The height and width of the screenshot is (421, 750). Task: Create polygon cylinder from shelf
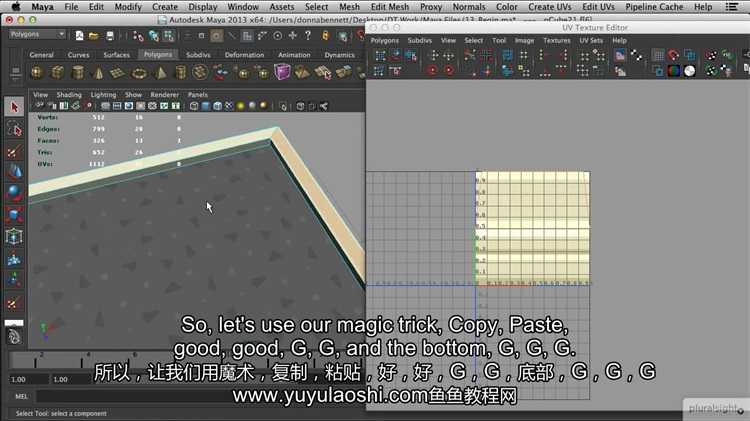click(77, 73)
